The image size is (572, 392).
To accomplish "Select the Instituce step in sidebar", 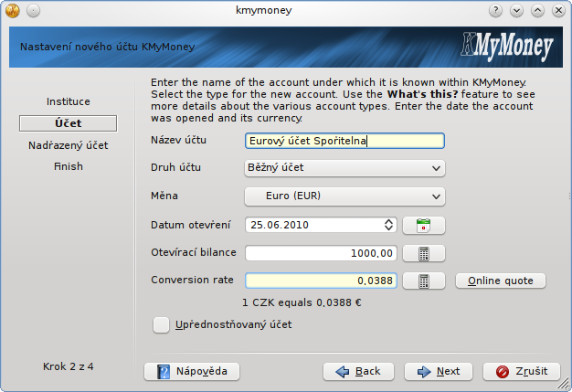I will pyautogui.click(x=69, y=101).
